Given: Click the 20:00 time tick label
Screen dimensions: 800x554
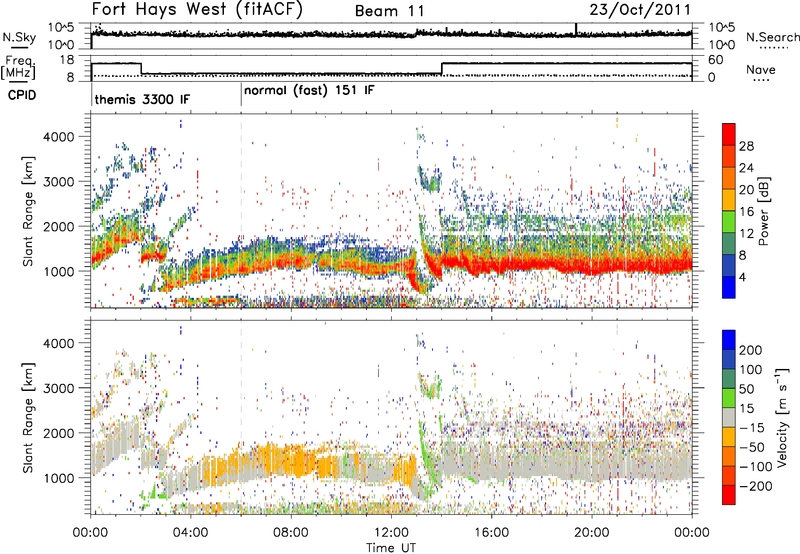Looking at the screenshot, I should (592, 533).
